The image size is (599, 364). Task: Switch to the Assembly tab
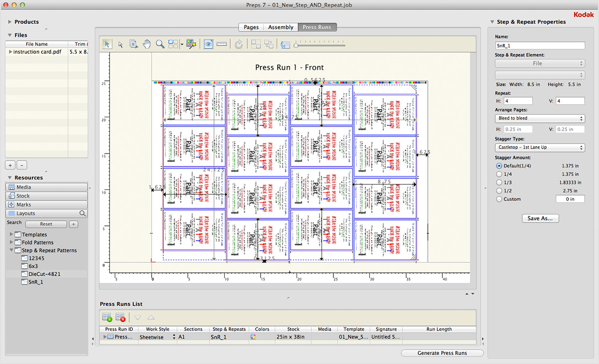281,27
